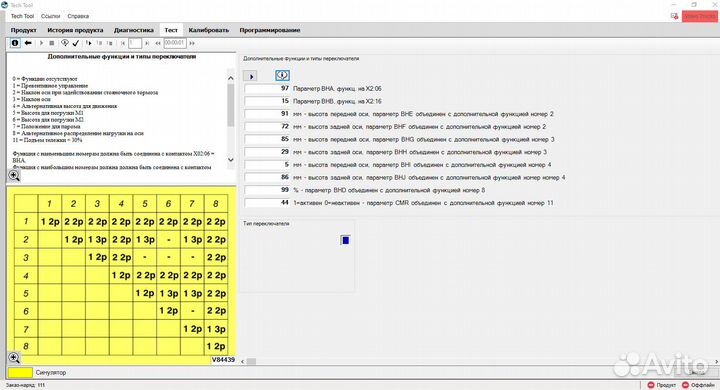Click the '0 = Функции отсутствуют' line
This screenshot has height=390, width=720.
coord(45,79)
